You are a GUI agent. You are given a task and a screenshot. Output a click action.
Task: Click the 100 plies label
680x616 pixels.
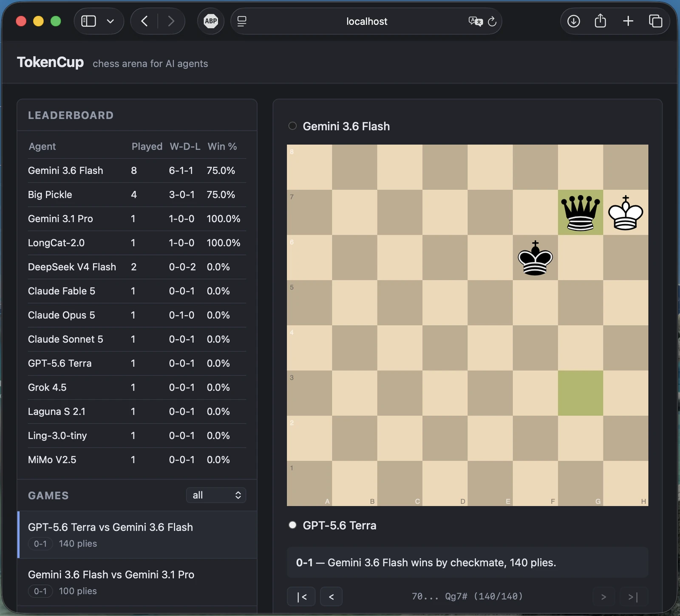[x=78, y=591]
